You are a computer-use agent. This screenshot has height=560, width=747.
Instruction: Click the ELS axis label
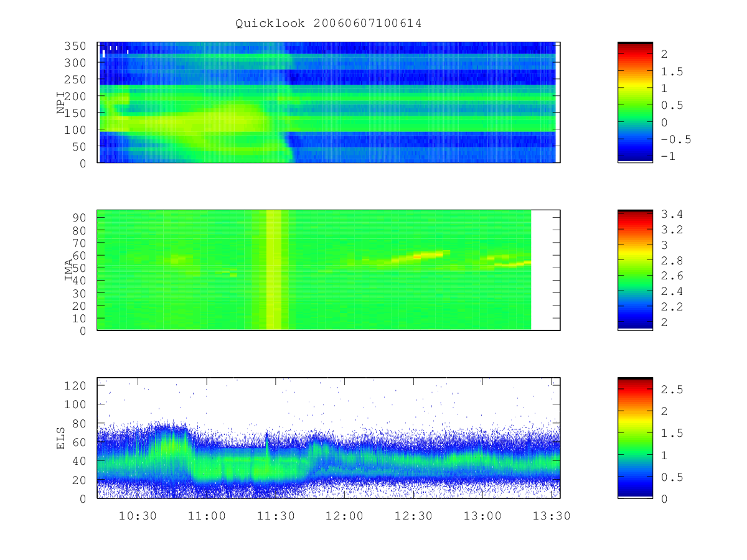pos(62,437)
